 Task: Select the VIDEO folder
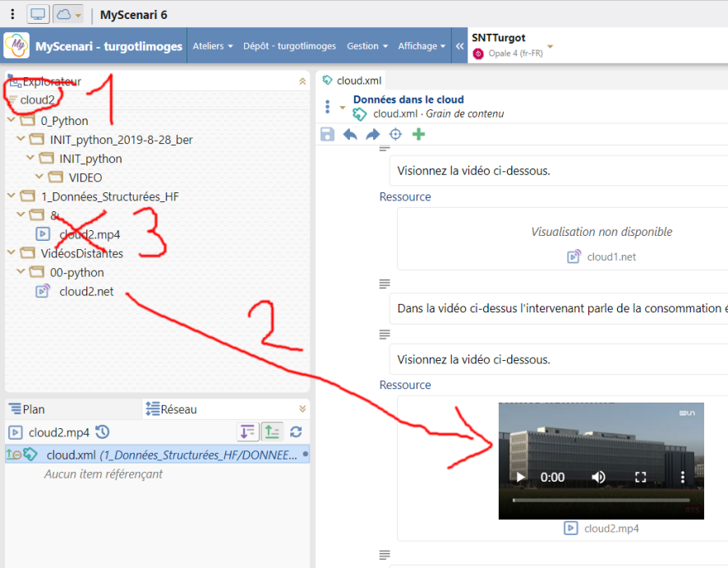(x=85, y=178)
